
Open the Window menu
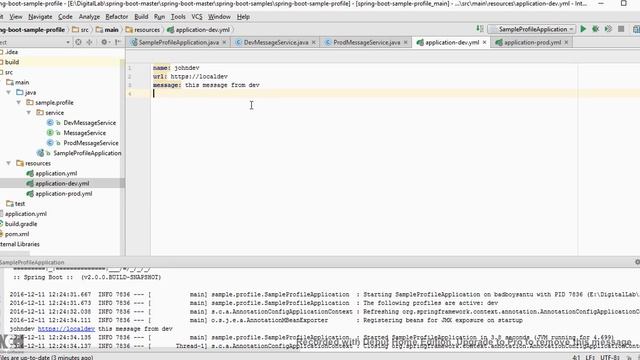tap(219, 17)
